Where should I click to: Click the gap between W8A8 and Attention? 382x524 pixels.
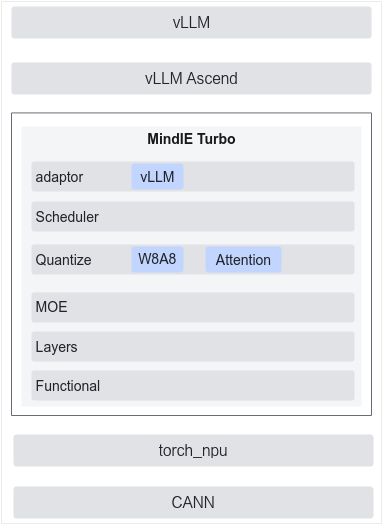(194, 260)
